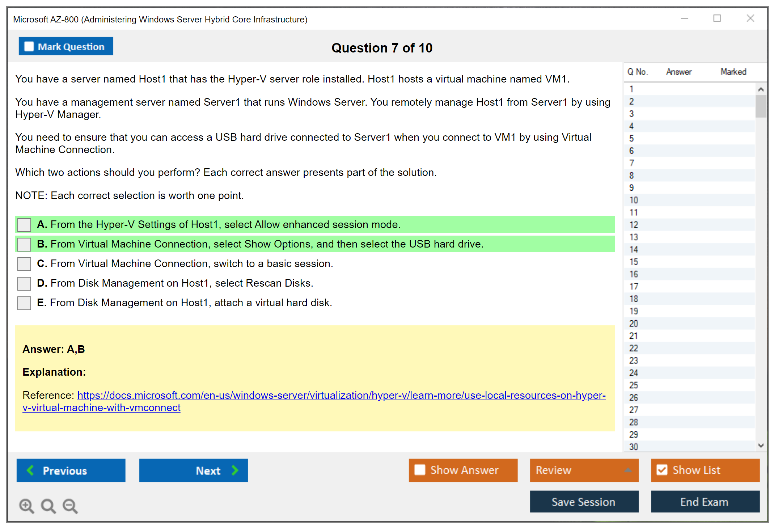Image resolution: width=778 pixels, height=532 pixels.
Task: Click the green right arrow on Next
Action: pos(235,470)
